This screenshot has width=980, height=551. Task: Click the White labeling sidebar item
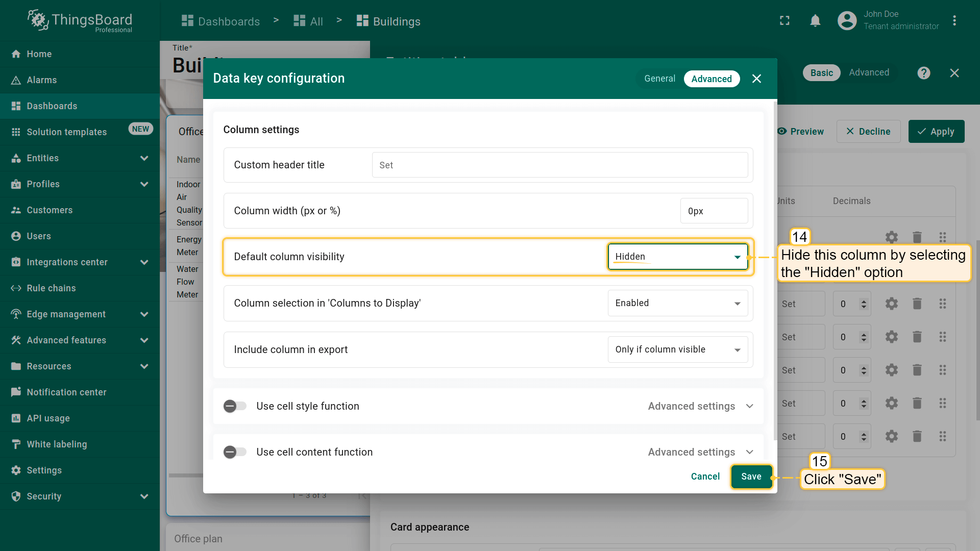57,444
